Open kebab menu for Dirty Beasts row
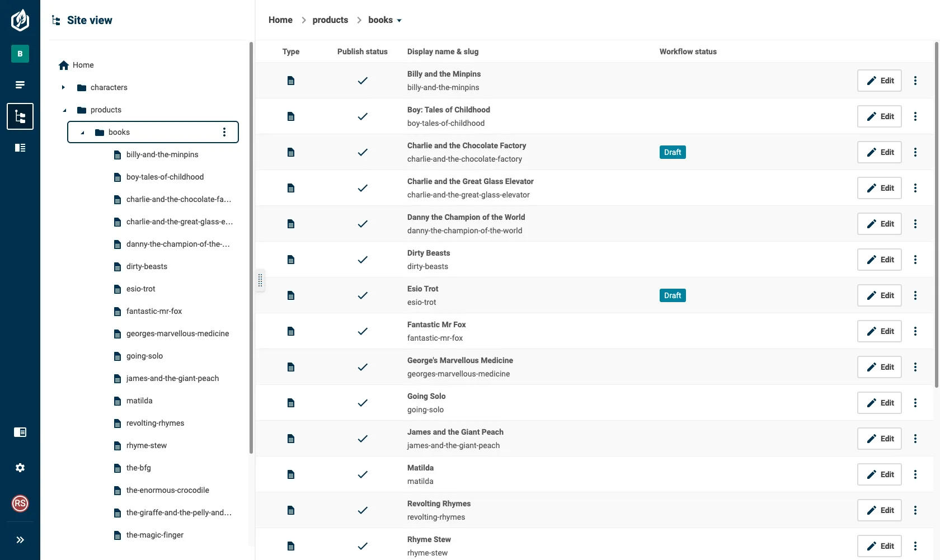The width and height of the screenshot is (940, 560). click(x=915, y=260)
